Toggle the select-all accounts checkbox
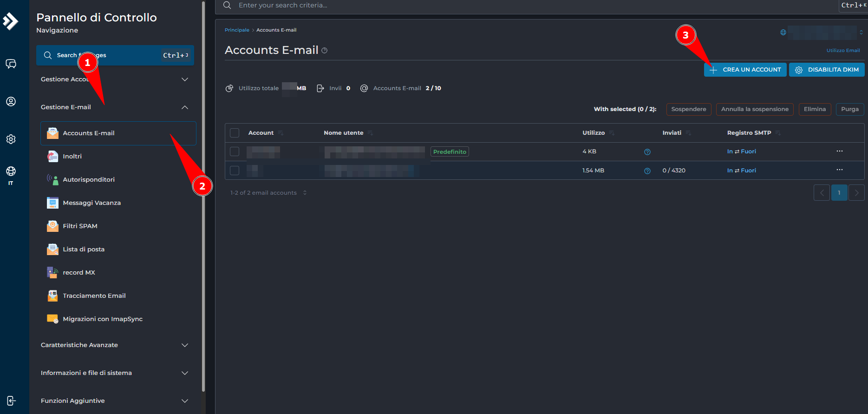The image size is (868, 414). (x=235, y=133)
